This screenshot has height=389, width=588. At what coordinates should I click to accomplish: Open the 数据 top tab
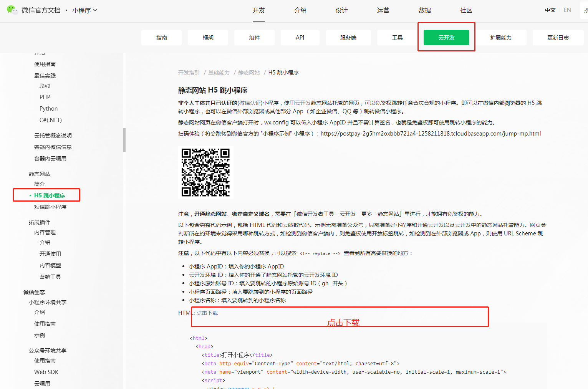click(425, 10)
